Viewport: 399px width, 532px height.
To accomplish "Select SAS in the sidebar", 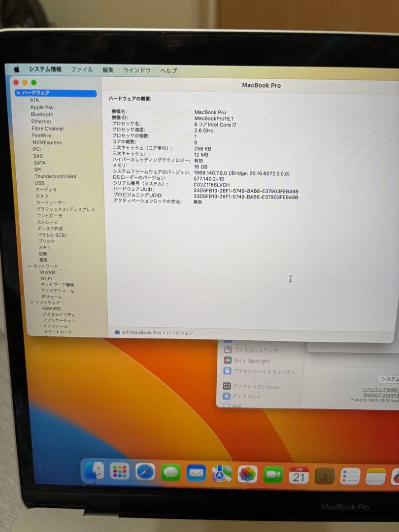I will (38, 156).
